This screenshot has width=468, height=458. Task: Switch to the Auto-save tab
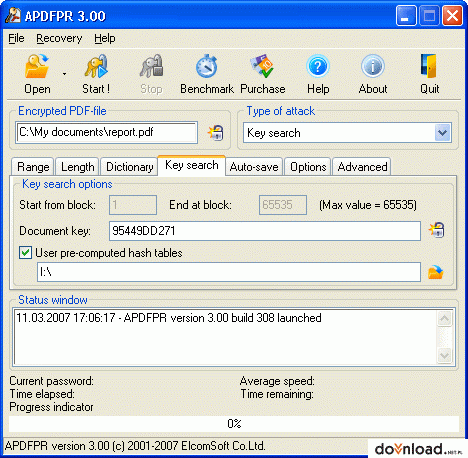coord(254,167)
